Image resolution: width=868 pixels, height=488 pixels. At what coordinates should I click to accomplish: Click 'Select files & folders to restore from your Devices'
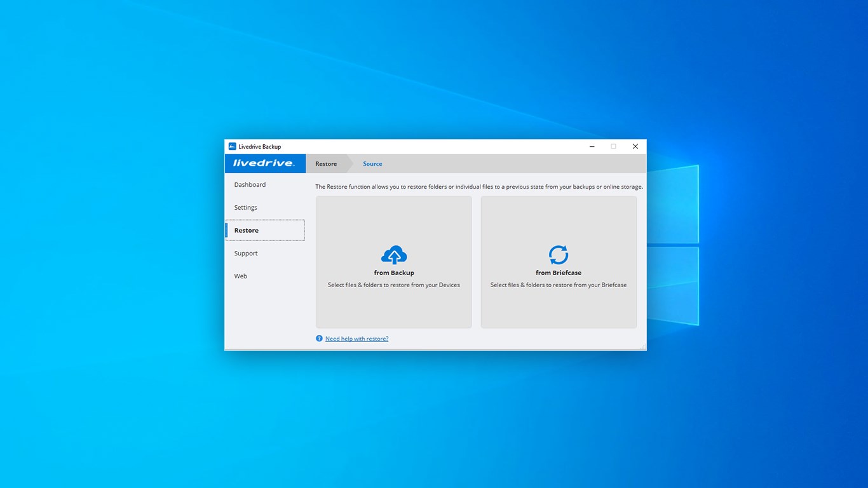pyautogui.click(x=394, y=285)
